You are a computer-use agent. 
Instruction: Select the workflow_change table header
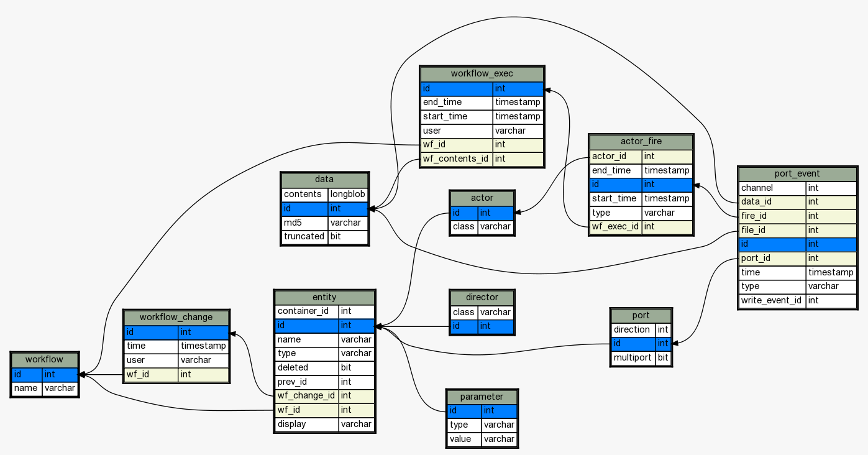176,318
